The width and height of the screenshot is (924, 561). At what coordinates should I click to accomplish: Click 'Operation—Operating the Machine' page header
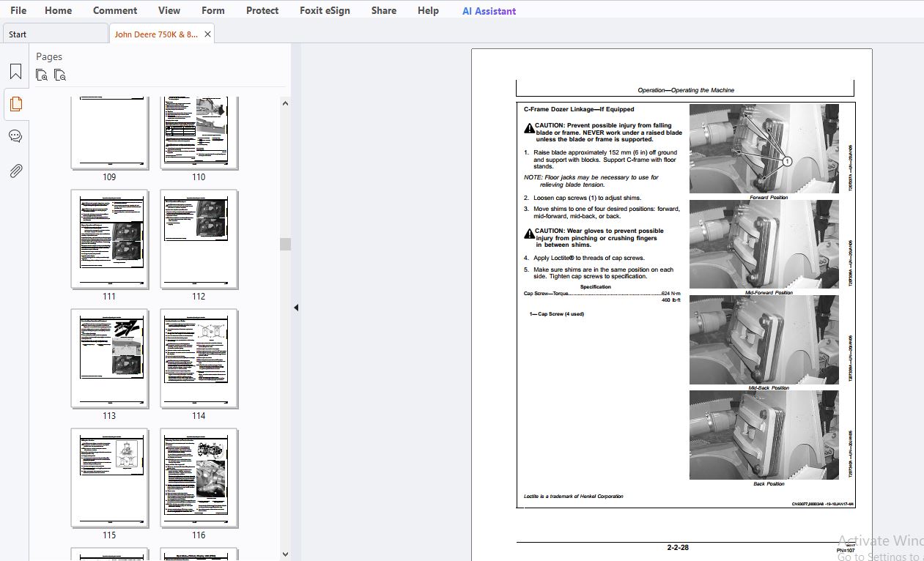(x=686, y=90)
